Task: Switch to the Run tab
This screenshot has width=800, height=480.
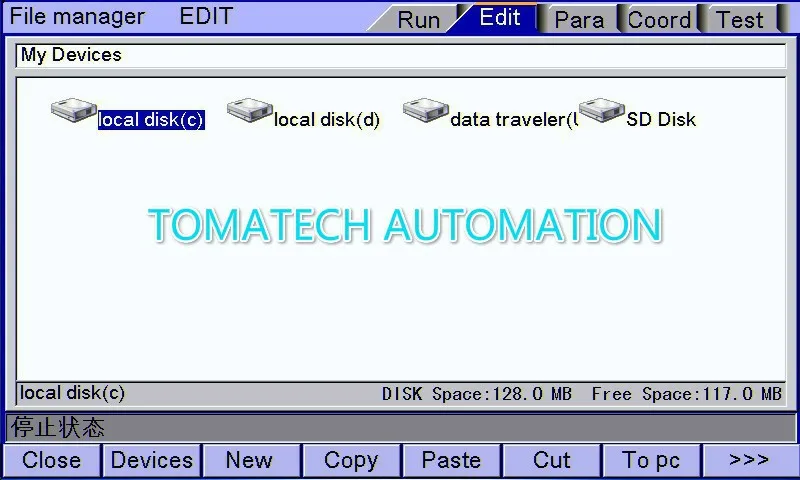Action: [x=418, y=20]
